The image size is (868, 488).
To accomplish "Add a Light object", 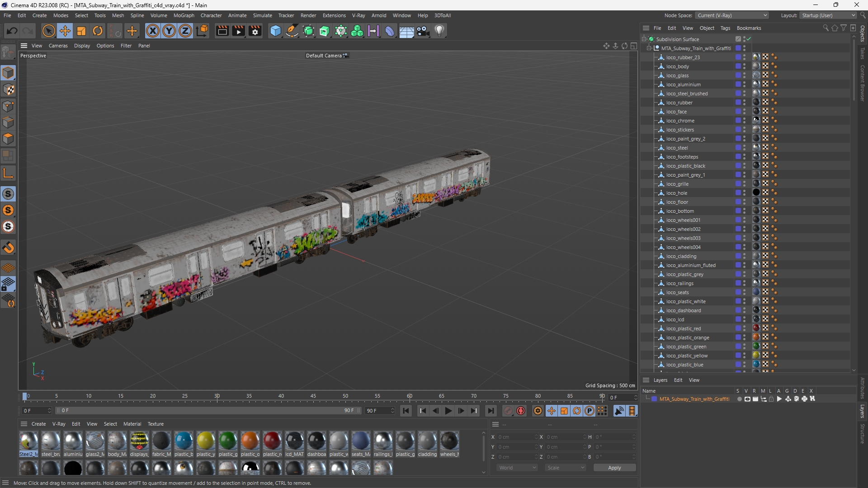I will pos(439,31).
